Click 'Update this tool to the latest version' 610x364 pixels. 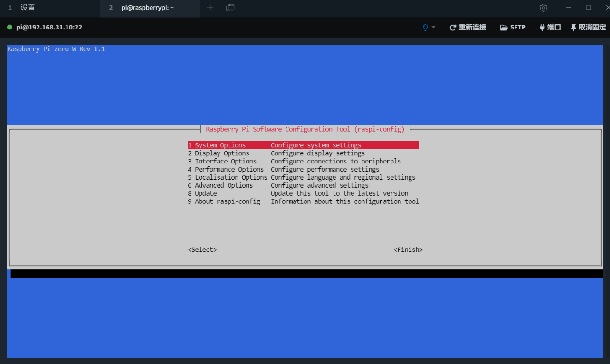point(340,194)
